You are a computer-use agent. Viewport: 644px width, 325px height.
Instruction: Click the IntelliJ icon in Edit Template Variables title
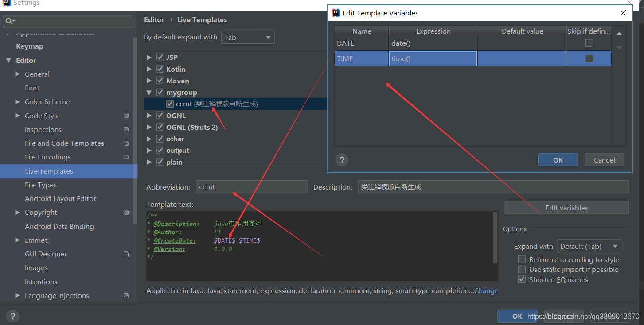(336, 13)
